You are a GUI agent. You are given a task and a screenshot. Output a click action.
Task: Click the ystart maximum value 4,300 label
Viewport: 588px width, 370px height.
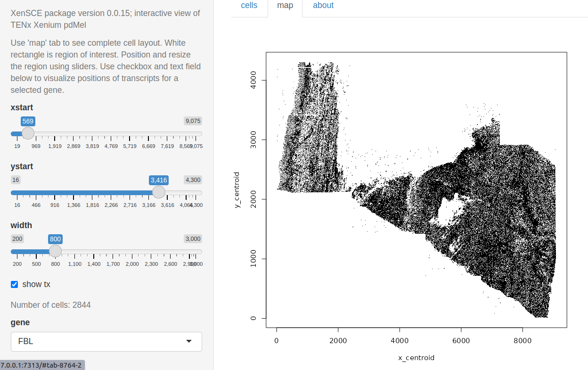pyautogui.click(x=193, y=180)
